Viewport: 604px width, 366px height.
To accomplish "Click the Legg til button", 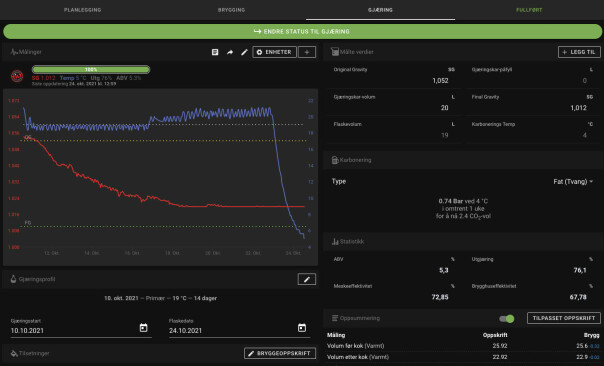I will (x=579, y=52).
